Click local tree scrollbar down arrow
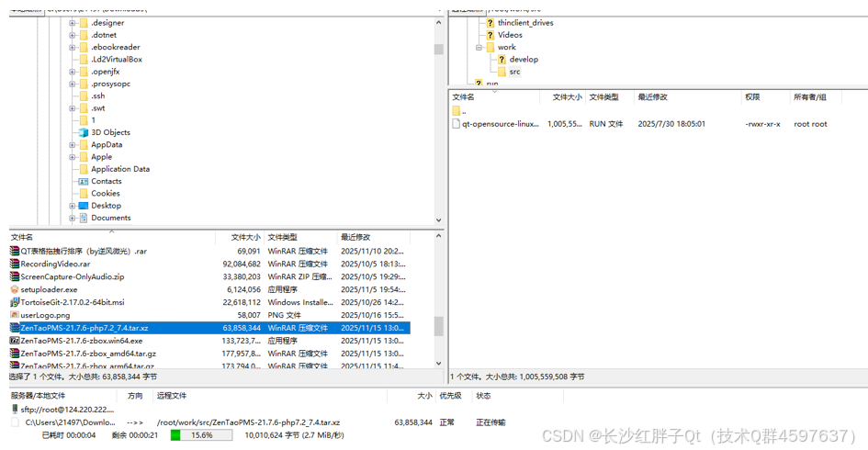Viewport: 868px width, 450px height. 438,219
